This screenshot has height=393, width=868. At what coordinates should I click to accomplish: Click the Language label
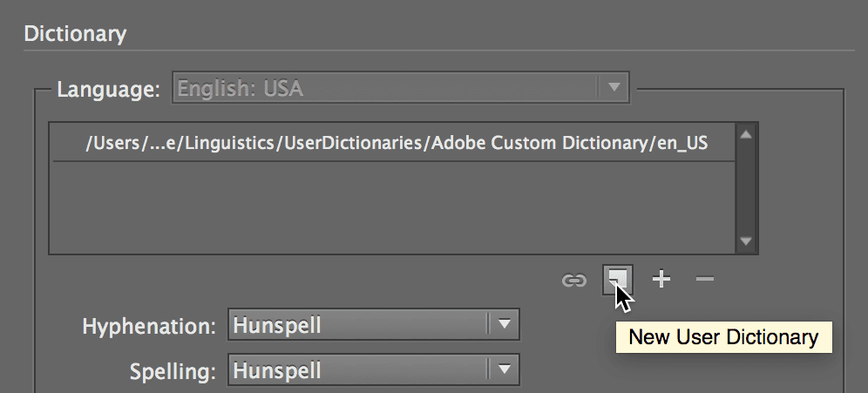click(108, 89)
